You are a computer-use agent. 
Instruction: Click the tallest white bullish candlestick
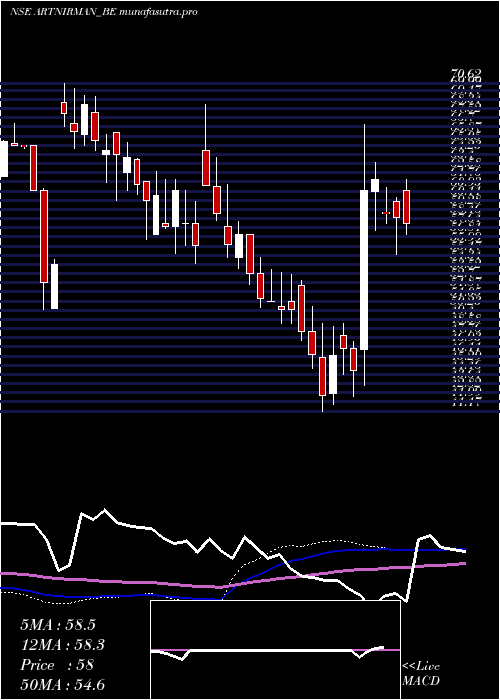point(364,270)
